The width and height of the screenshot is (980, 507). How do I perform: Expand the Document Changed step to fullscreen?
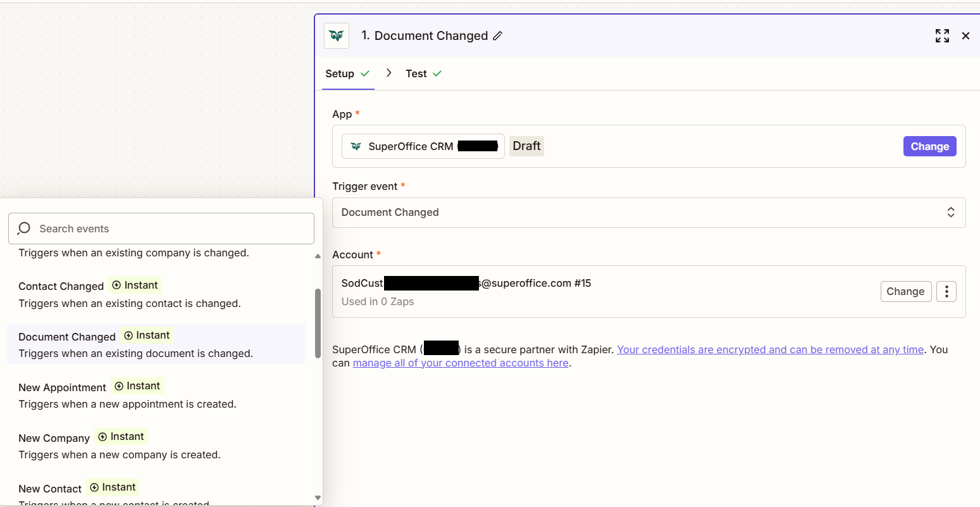pos(942,36)
